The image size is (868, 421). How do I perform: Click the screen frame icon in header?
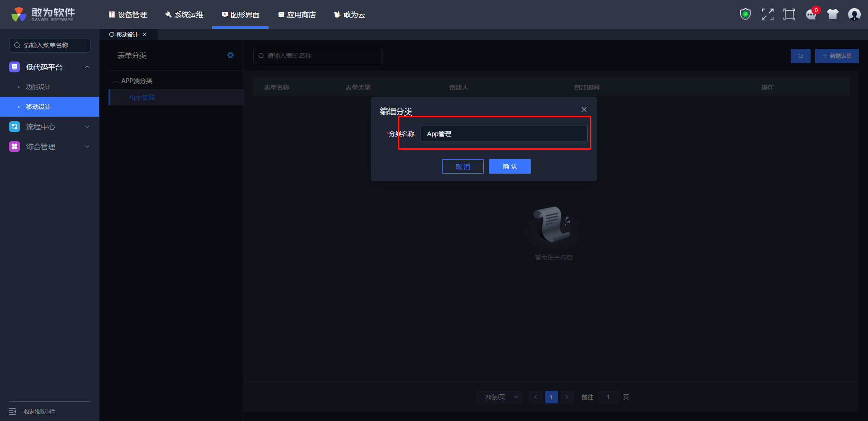click(x=789, y=14)
